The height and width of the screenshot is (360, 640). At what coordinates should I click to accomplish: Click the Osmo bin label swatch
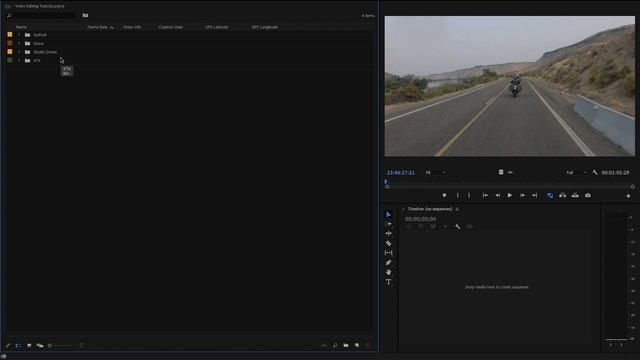coord(10,43)
